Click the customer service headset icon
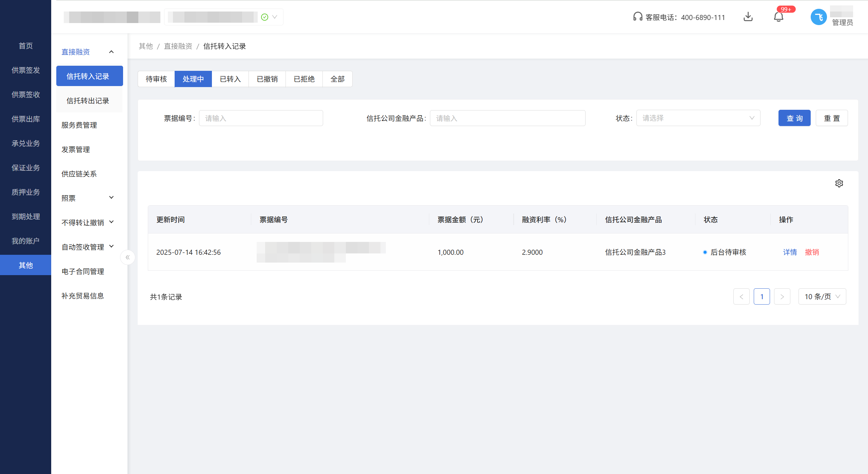Viewport: 868px width, 474px height. pyautogui.click(x=637, y=17)
